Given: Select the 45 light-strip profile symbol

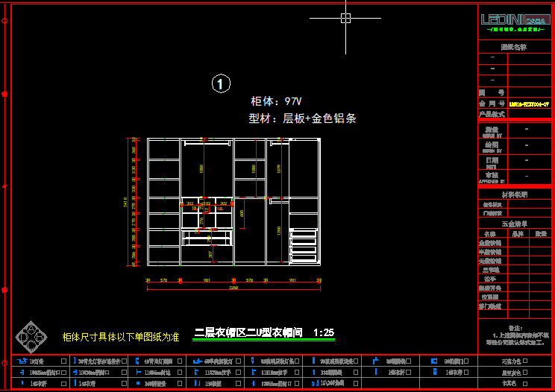Looking at the screenshot, I should 137,361.
